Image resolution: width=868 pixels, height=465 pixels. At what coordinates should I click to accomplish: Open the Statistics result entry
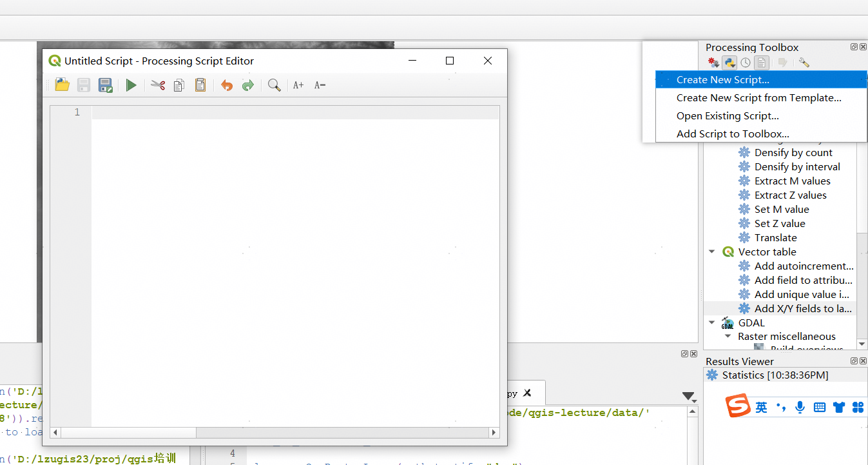tap(767, 375)
